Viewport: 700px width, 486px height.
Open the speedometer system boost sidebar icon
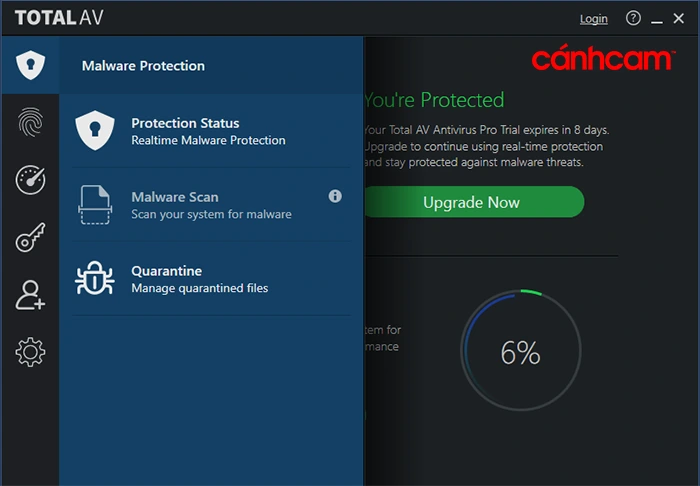tap(30, 180)
